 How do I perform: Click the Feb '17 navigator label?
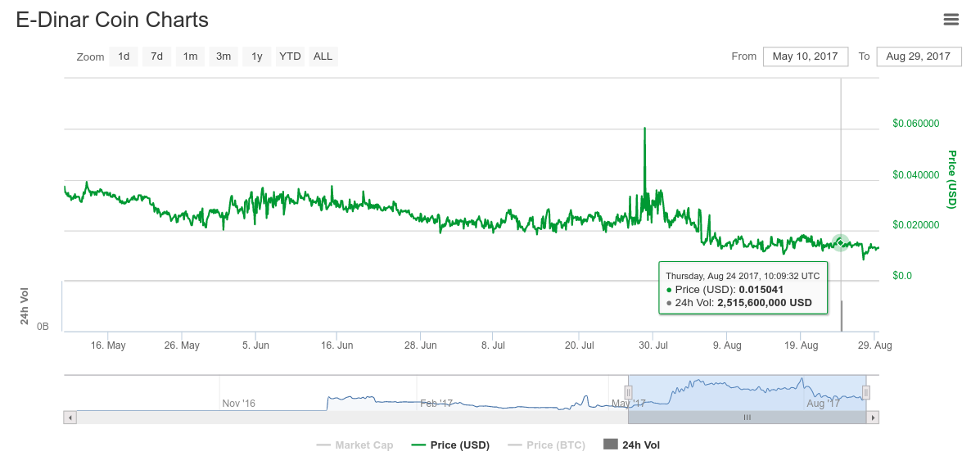point(436,404)
